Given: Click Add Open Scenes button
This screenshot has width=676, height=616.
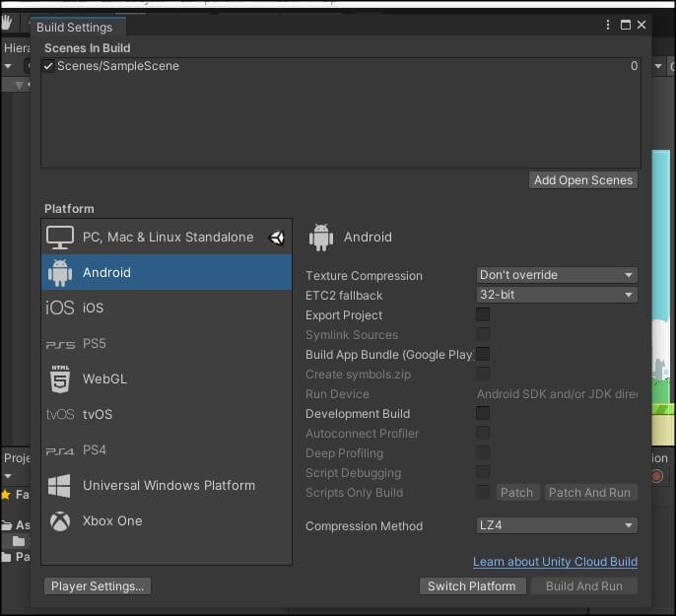Looking at the screenshot, I should [583, 180].
